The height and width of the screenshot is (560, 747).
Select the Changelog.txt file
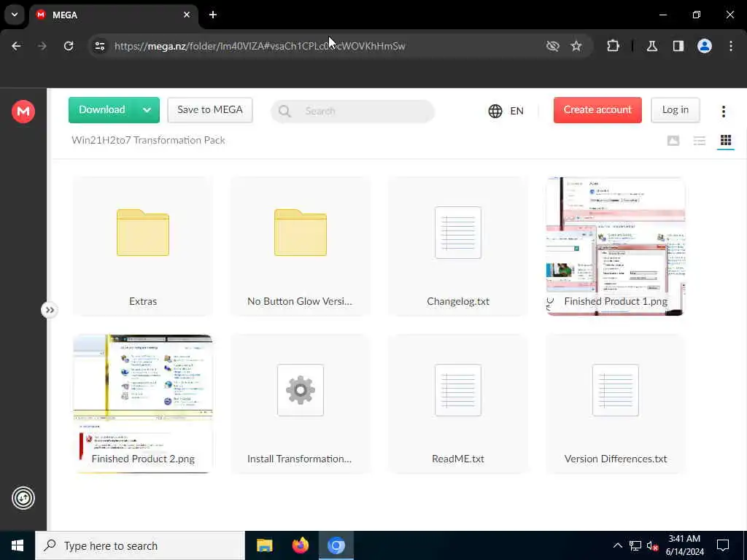point(458,246)
